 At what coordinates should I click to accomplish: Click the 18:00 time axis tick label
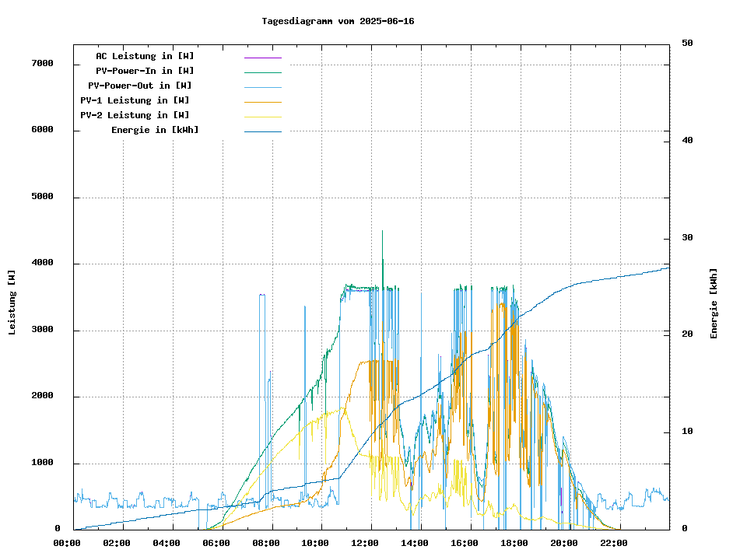click(x=514, y=543)
